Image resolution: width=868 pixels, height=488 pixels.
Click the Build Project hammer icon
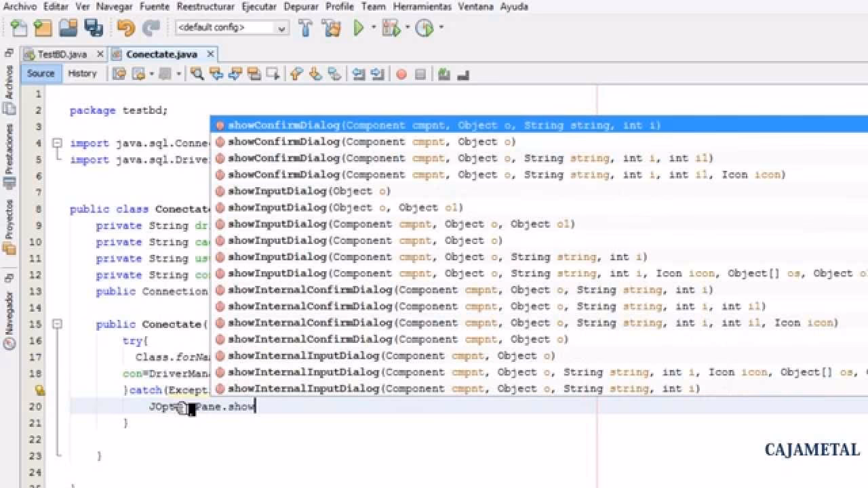pyautogui.click(x=305, y=28)
